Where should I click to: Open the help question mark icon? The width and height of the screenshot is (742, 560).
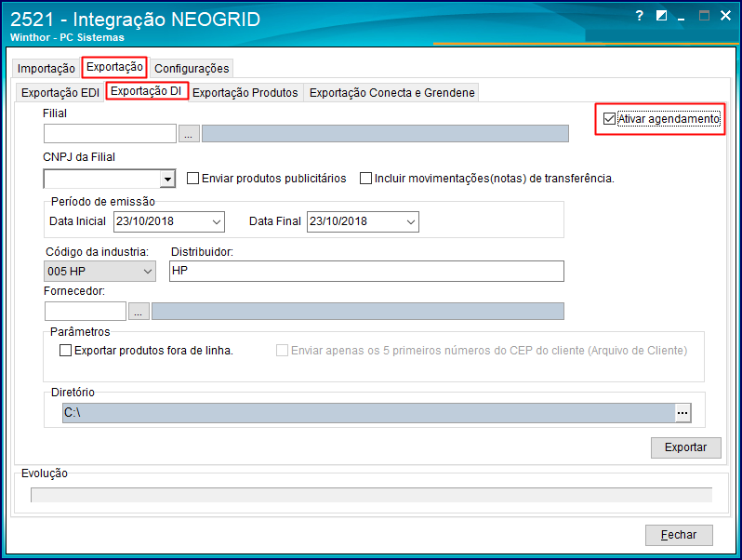coord(640,16)
